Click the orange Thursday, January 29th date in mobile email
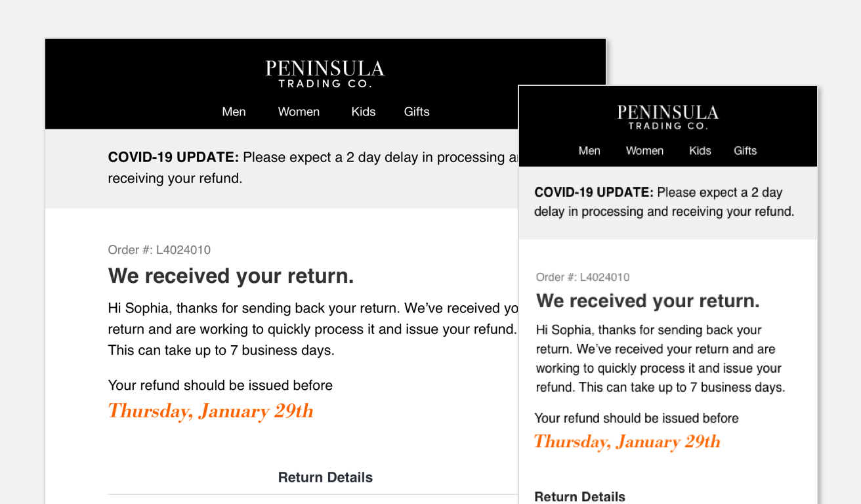 click(x=627, y=442)
